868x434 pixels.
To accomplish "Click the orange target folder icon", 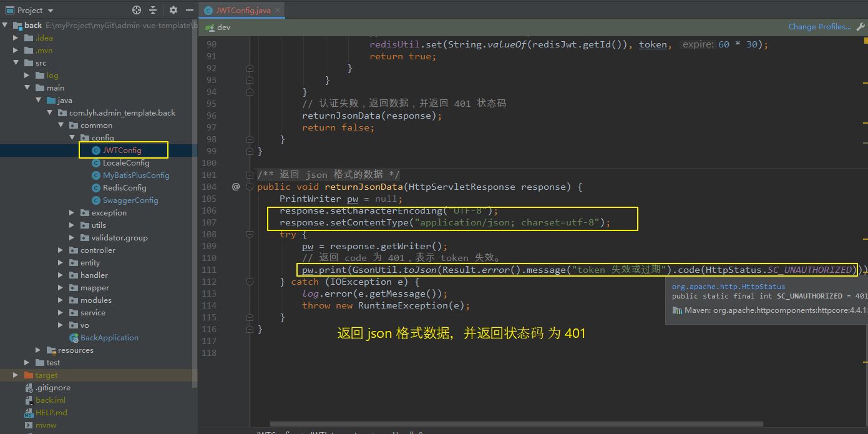I will [x=29, y=375].
